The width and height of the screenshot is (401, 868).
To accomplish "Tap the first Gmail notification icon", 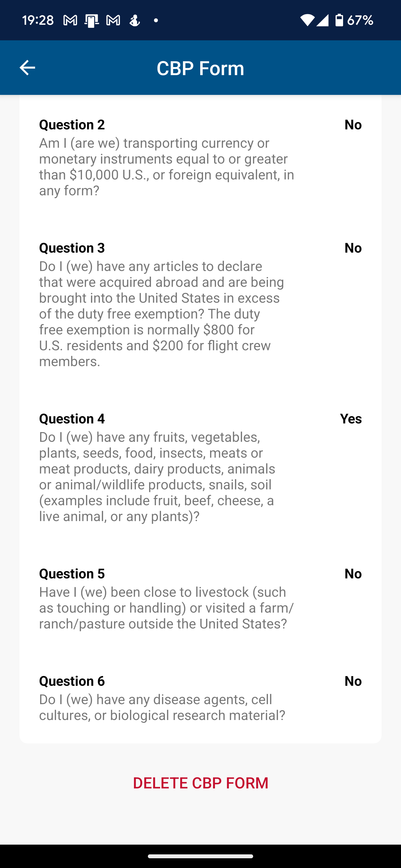I will (x=70, y=21).
